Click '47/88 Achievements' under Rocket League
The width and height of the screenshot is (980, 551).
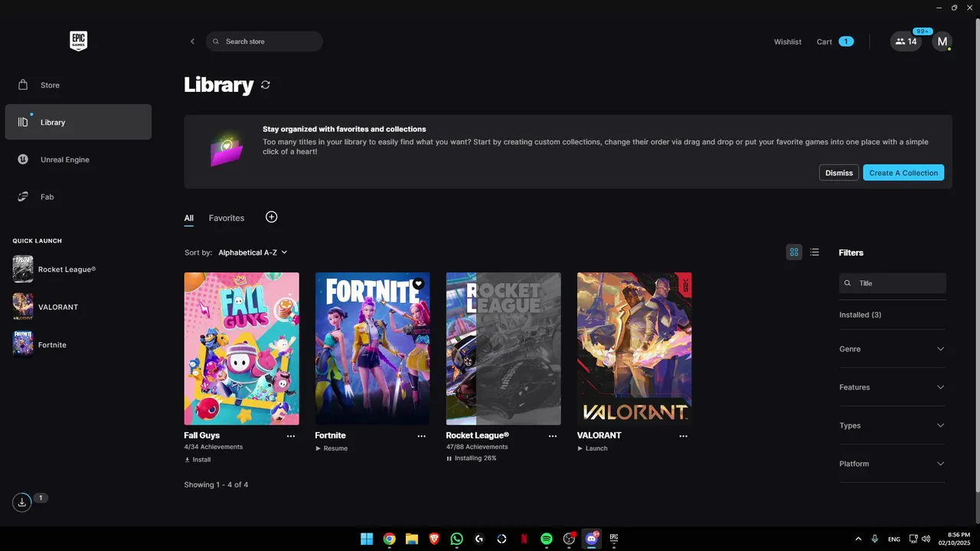click(x=477, y=447)
